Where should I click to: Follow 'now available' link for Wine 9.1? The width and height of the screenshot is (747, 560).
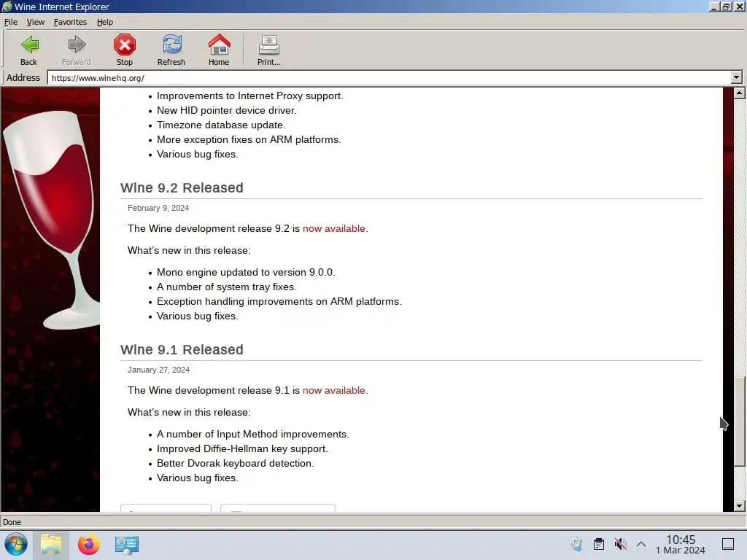coord(334,391)
